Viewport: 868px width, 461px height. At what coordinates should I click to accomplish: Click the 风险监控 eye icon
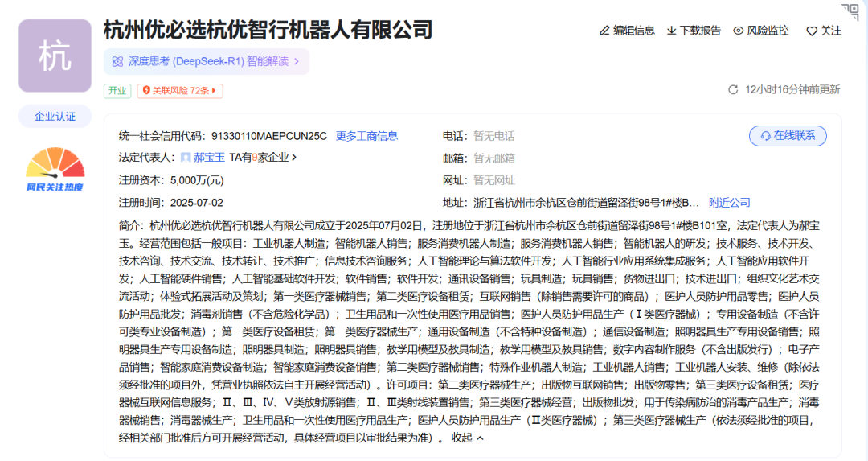(738, 31)
